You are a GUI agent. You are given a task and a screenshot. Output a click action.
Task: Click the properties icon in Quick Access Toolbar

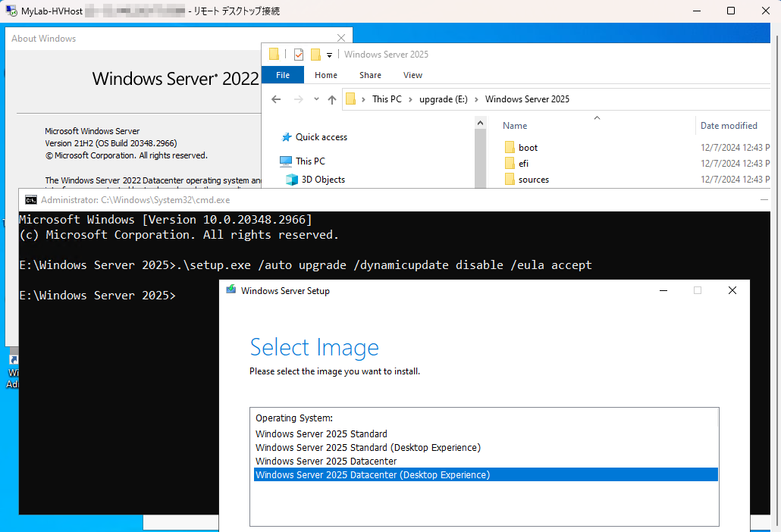tap(298, 55)
